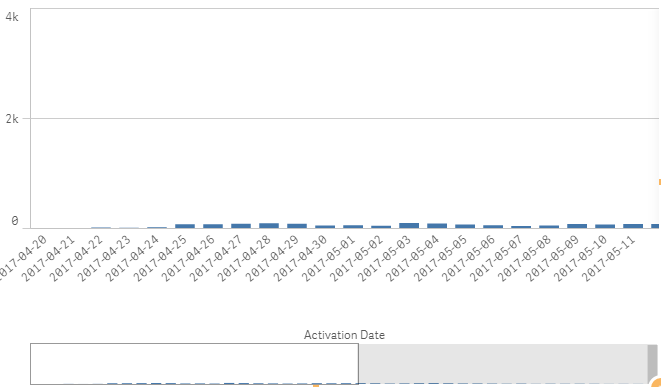Click the 2017-05-06 axis label
Screen dimensions: 661x387
(x=468, y=259)
